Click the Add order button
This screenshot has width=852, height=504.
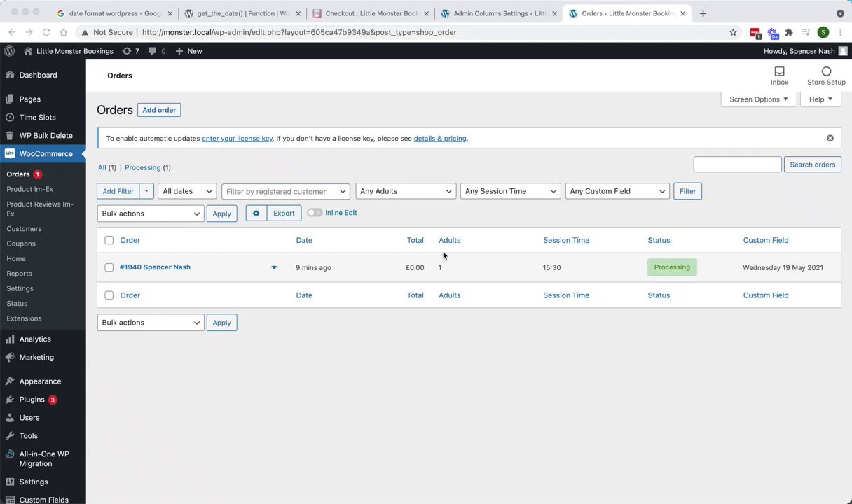coord(159,110)
